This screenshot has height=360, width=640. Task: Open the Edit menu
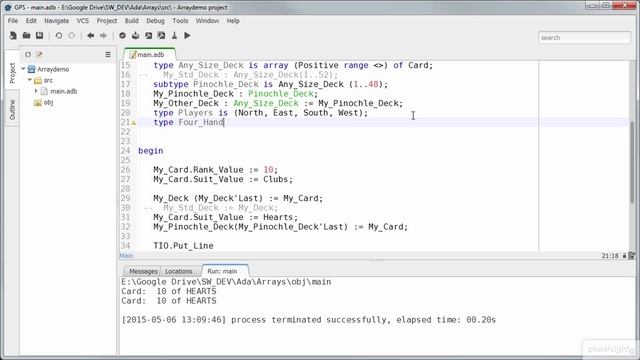pyautogui.click(x=31, y=21)
